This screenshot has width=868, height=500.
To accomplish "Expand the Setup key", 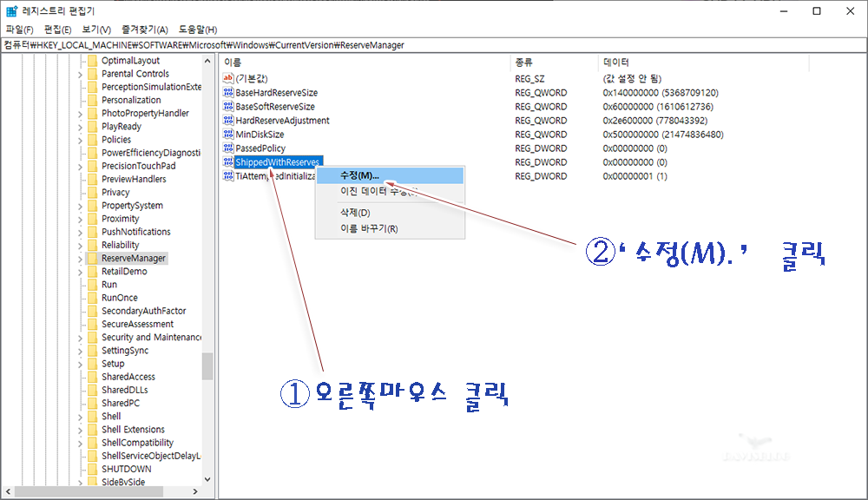I will pyautogui.click(x=80, y=365).
